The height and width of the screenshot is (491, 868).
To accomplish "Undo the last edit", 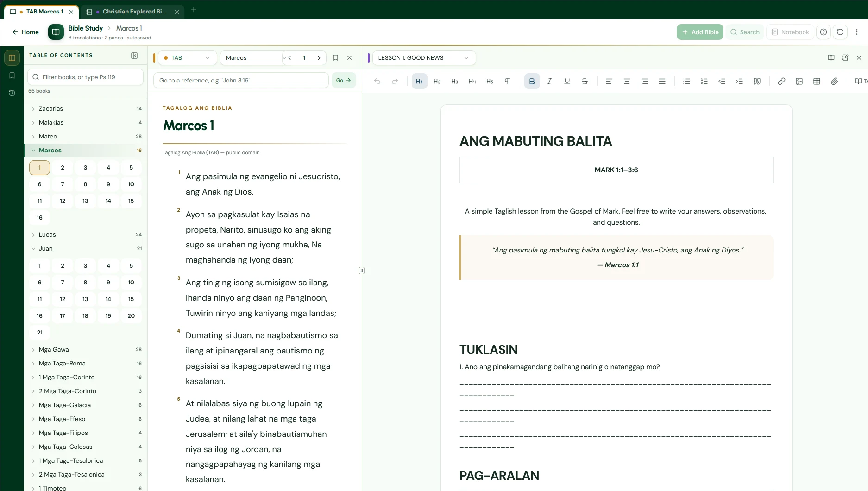I will 377,81.
